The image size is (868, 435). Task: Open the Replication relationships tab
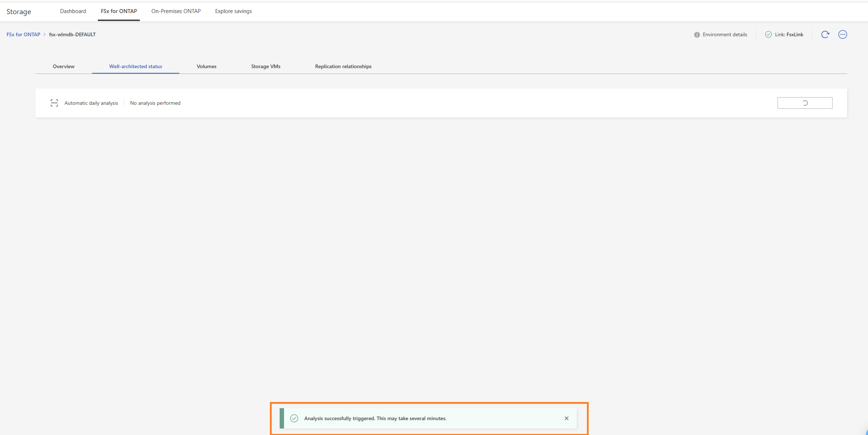point(343,66)
